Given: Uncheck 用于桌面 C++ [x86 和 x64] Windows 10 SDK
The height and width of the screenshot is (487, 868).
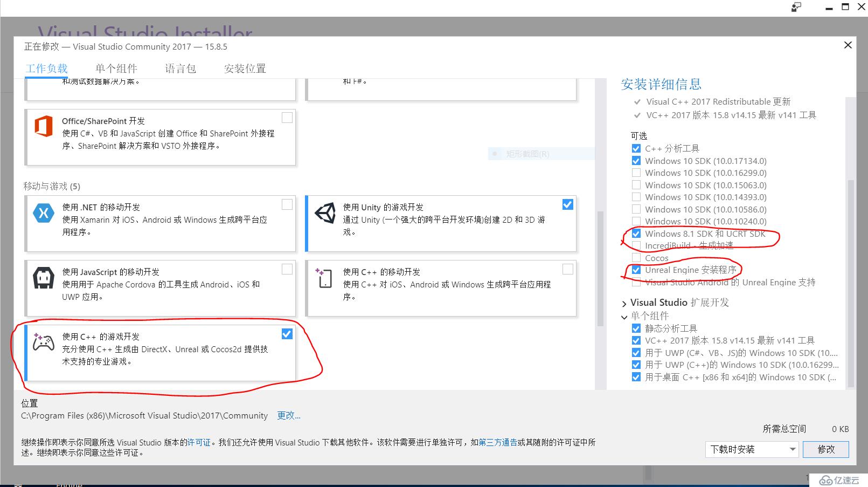Looking at the screenshot, I should pyautogui.click(x=636, y=377).
